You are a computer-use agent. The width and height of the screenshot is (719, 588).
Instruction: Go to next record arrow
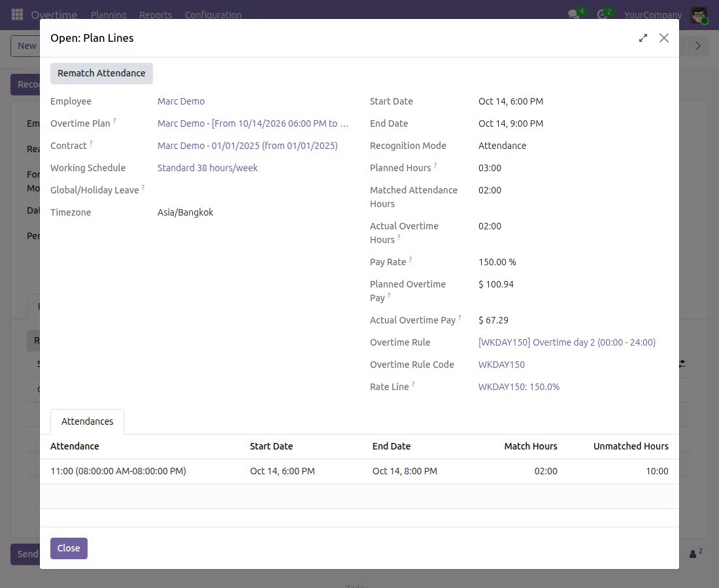coord(697,46)
